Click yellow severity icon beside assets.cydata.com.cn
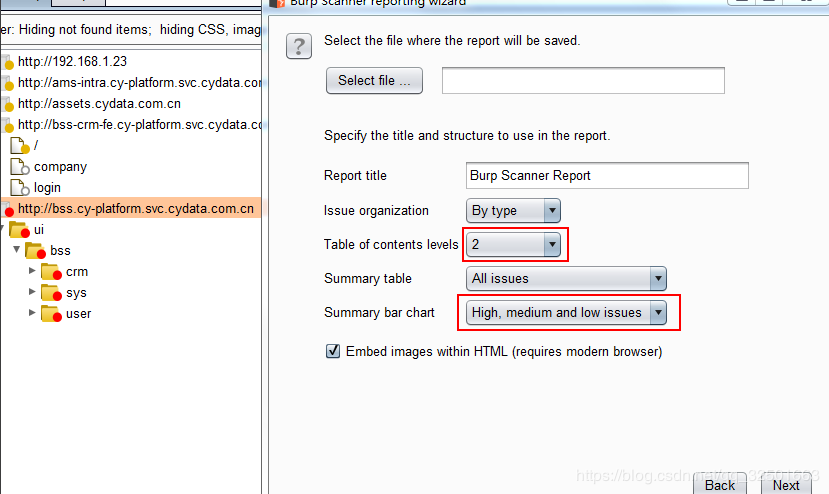The height and width of the screenshot is (494, 829). tap(8, 105)
